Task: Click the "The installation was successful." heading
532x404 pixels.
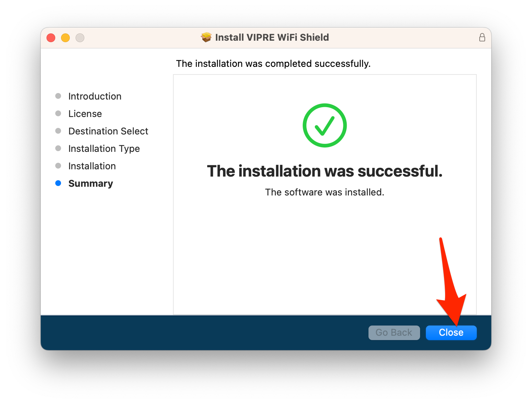Action: coord(325,171)
